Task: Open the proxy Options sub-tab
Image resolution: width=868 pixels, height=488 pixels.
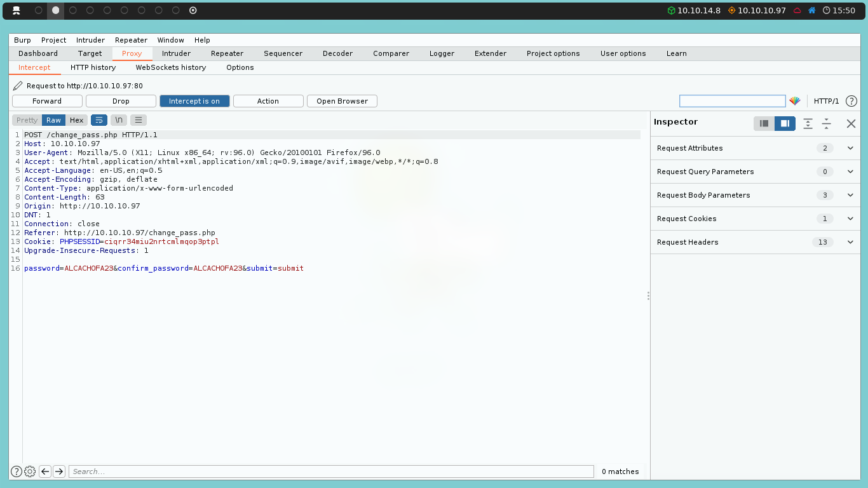Action: (240, 67)
